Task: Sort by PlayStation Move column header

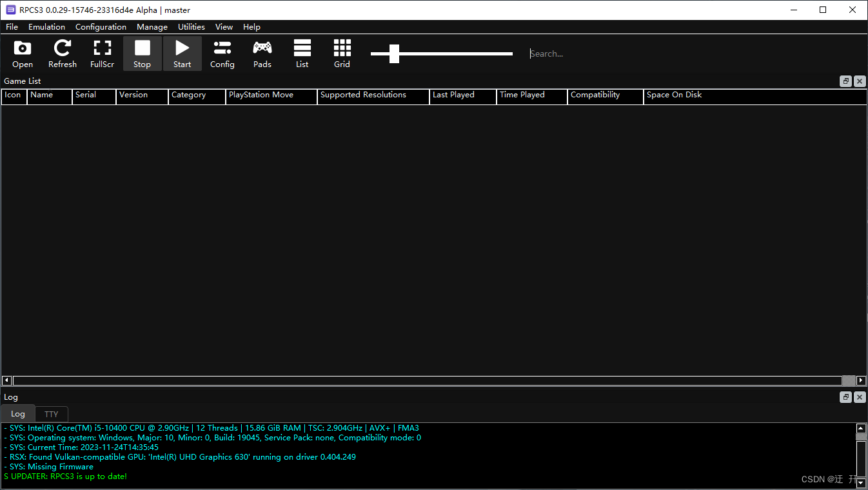Action: click(x=271, y=95)
